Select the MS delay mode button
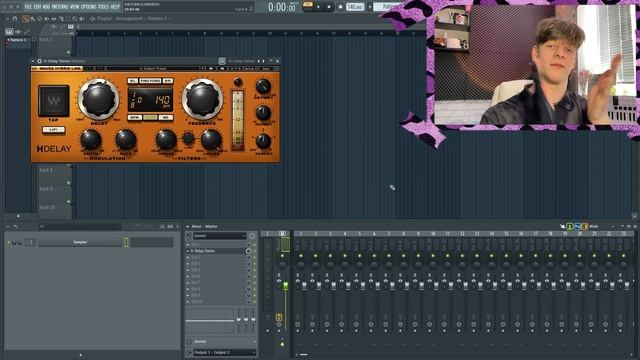Image resolution: width=640 pixels, height=360 pixels. point(165,118)
